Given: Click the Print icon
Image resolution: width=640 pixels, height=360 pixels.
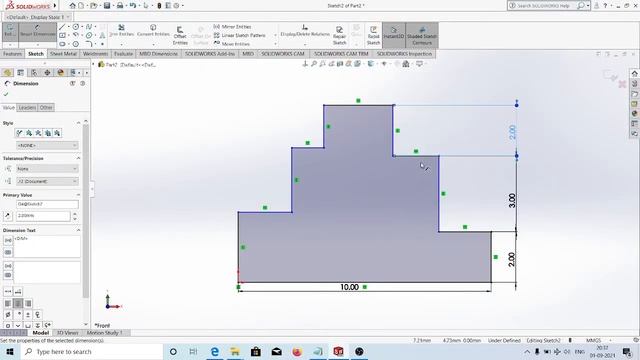Looking at the screenshot, I should tap(120, 6).
